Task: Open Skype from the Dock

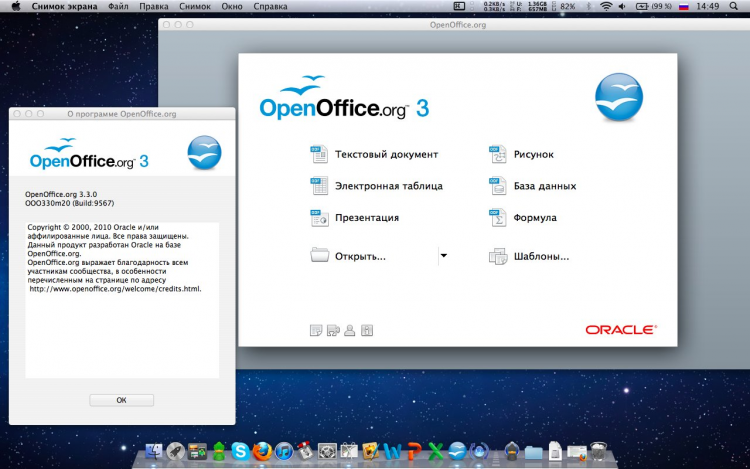Action: (240, 451)
